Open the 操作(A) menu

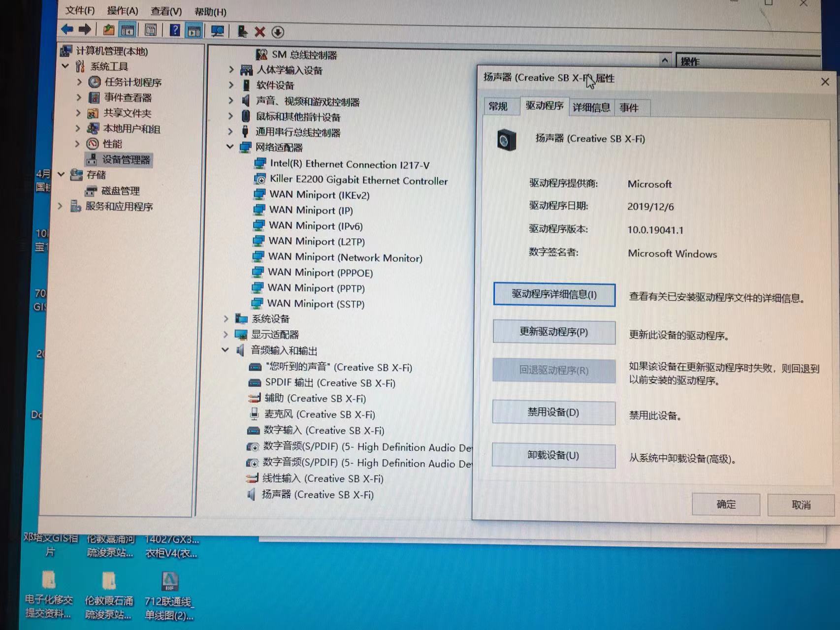point(123,11)
